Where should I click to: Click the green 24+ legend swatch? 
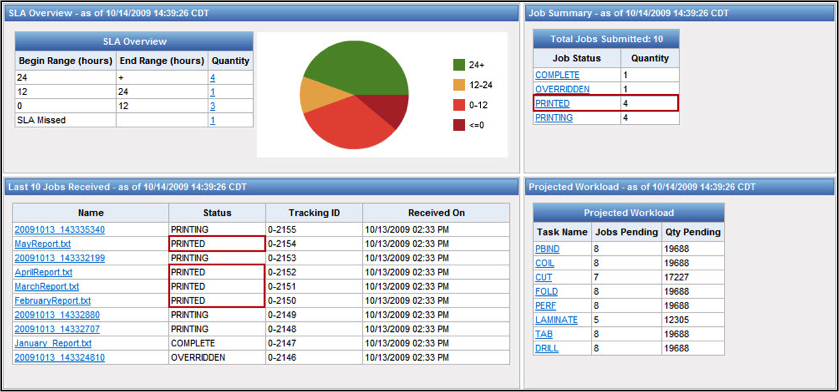click(x=459, y=65)
